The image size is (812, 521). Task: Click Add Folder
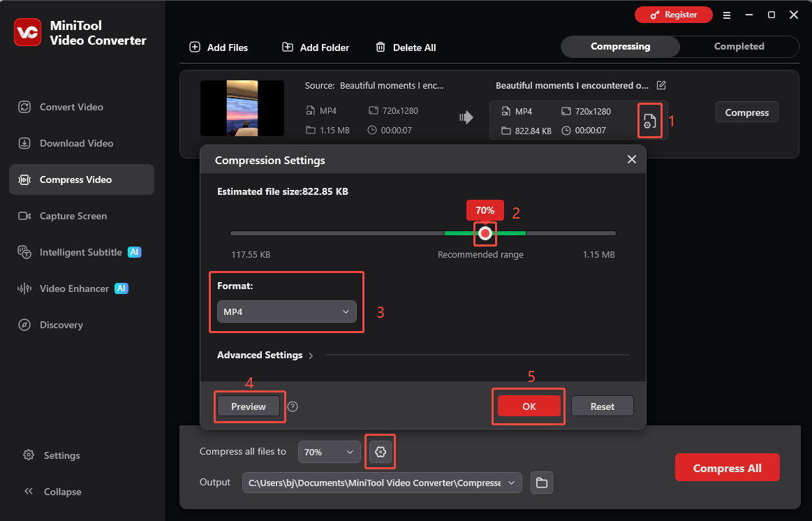[316, 47]
